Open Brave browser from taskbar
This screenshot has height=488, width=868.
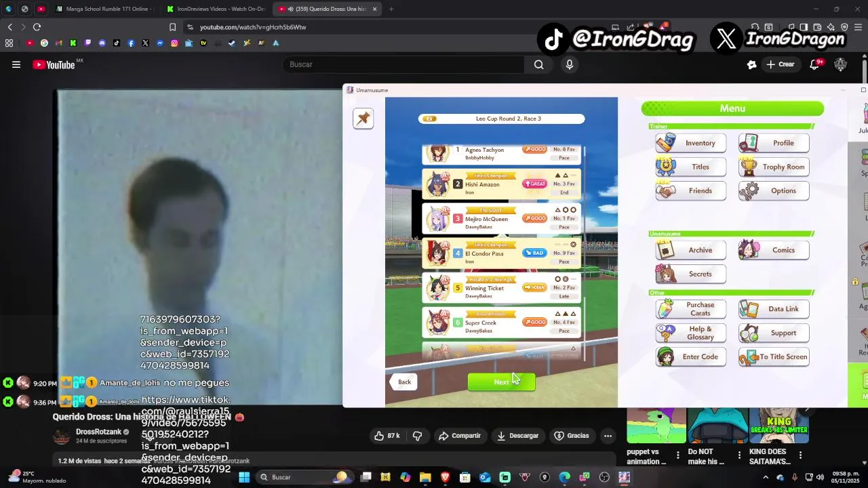click(x=445, y=477)
